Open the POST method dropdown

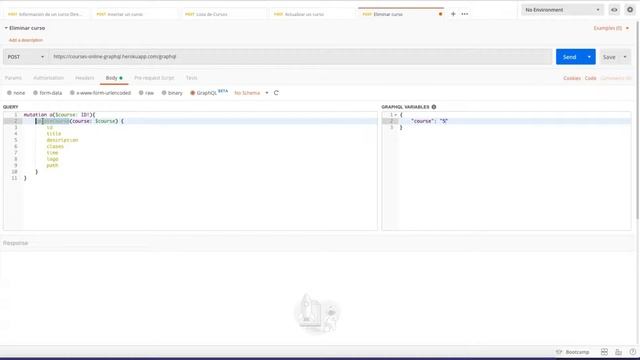tap(25, 57)
